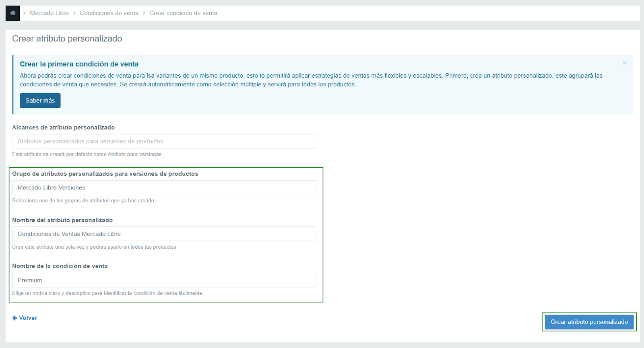Go to the Mercado Libre breadcrumb
This screenshot has width=644, height=348.
[49, 13]
